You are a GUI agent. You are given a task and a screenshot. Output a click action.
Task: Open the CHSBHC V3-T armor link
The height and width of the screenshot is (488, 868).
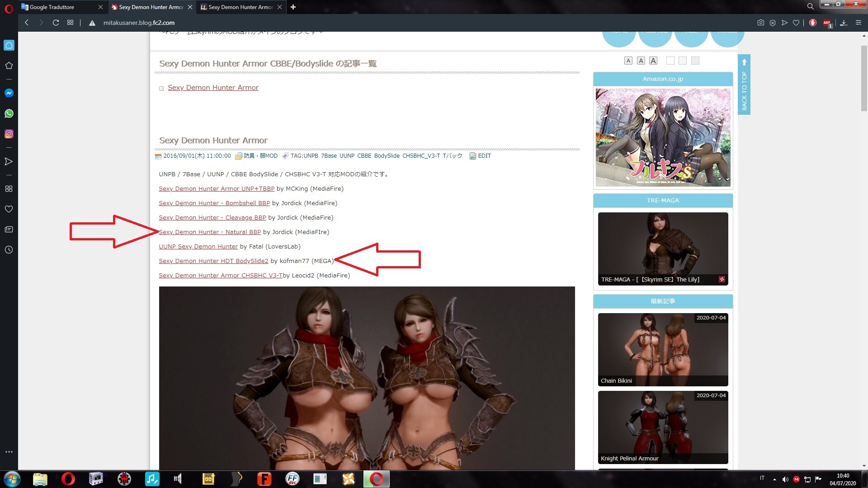[x=221, y=276]
